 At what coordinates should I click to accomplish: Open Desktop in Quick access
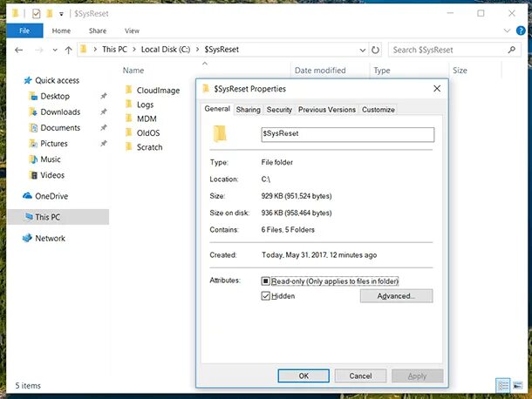click(55, 97)
